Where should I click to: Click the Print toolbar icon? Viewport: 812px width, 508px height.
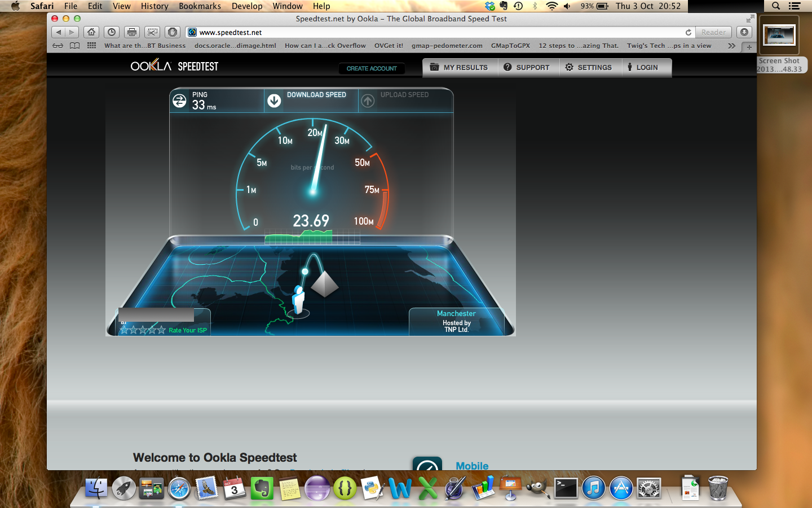132,32
